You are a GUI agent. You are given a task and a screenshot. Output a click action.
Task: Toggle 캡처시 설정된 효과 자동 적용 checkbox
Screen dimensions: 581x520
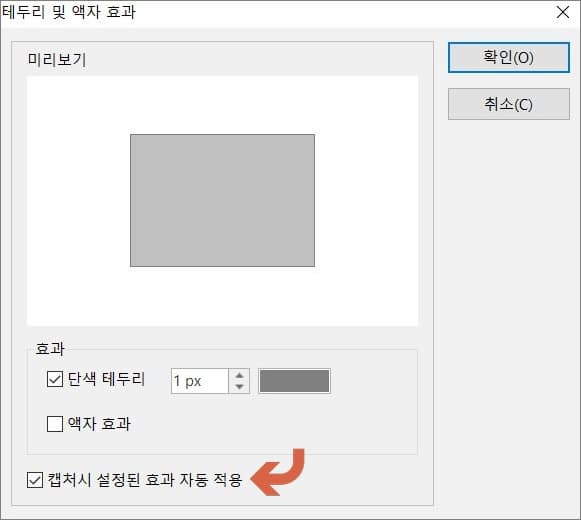pos(35,480)
